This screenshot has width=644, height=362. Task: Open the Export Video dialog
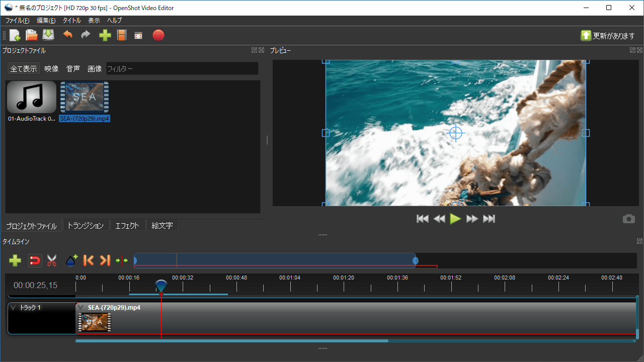[158, 35]
